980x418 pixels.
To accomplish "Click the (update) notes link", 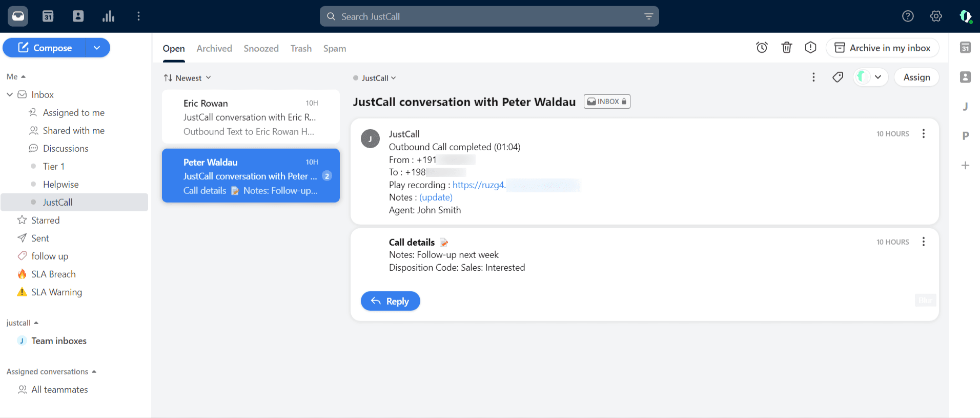I will [x=436, y=197].
